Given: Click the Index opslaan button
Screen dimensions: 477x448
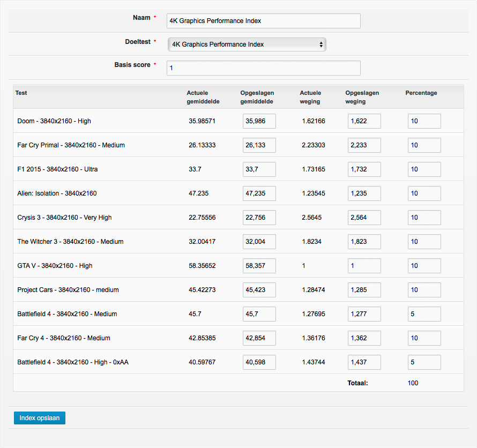Looking at the screenshot, I should (x=40, y=418).
